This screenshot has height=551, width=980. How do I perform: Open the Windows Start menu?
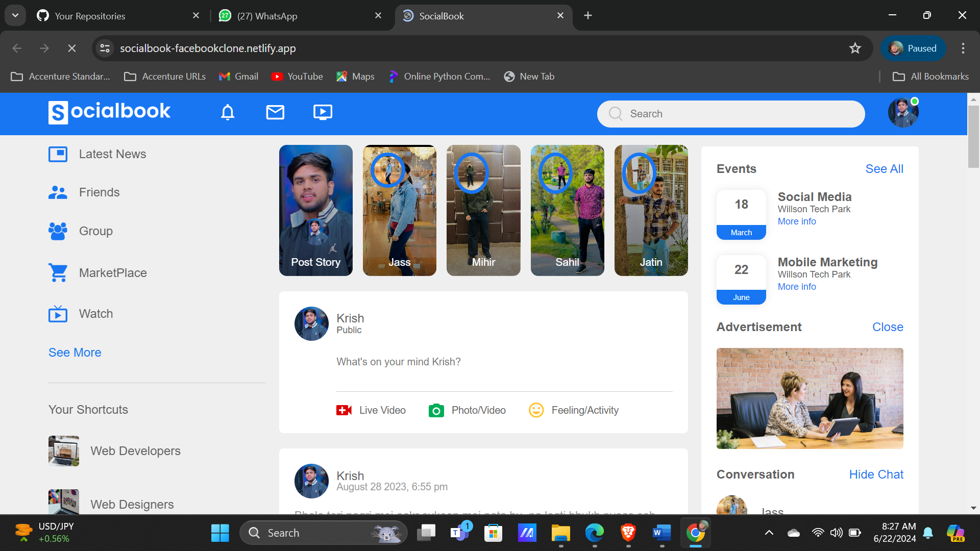220,533
